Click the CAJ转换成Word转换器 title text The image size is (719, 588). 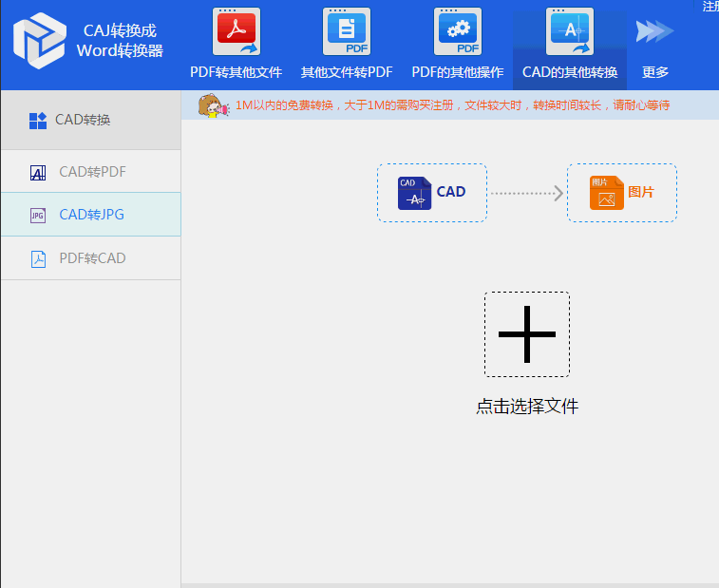click(x=120, y=40)
